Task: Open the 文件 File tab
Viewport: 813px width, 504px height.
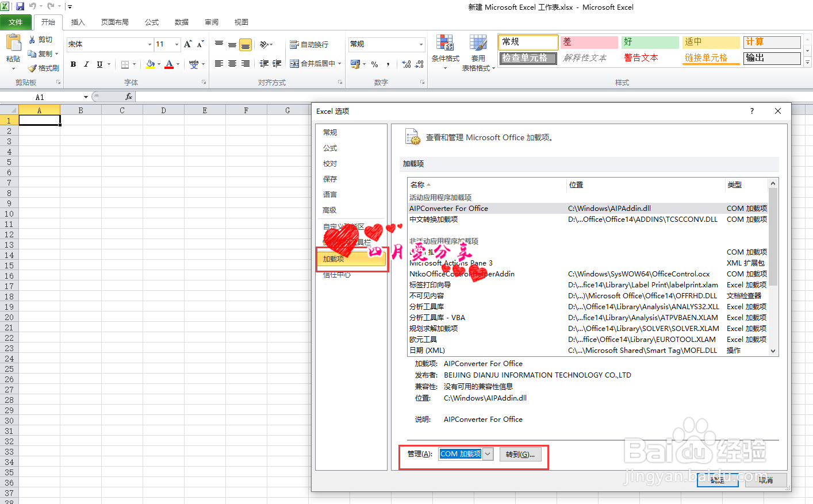Action: coord(16,22)
